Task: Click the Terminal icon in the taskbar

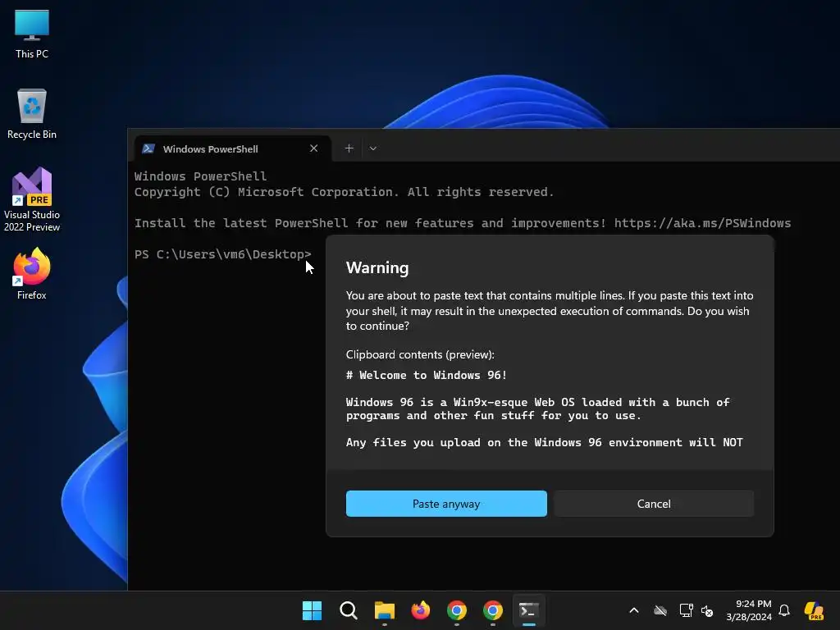Action: click(529, 610)
